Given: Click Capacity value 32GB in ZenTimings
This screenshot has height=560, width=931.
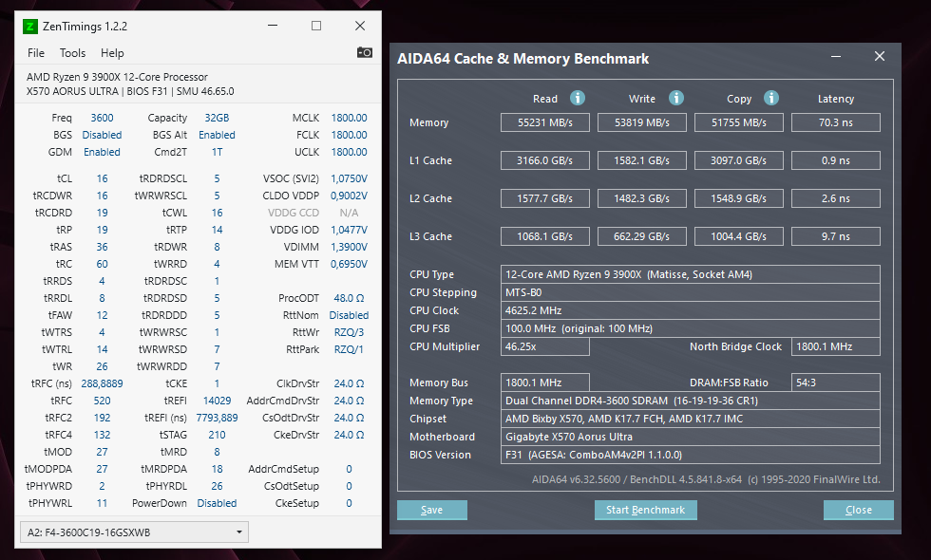Looking at the screenshot, I should pos(217,118).
